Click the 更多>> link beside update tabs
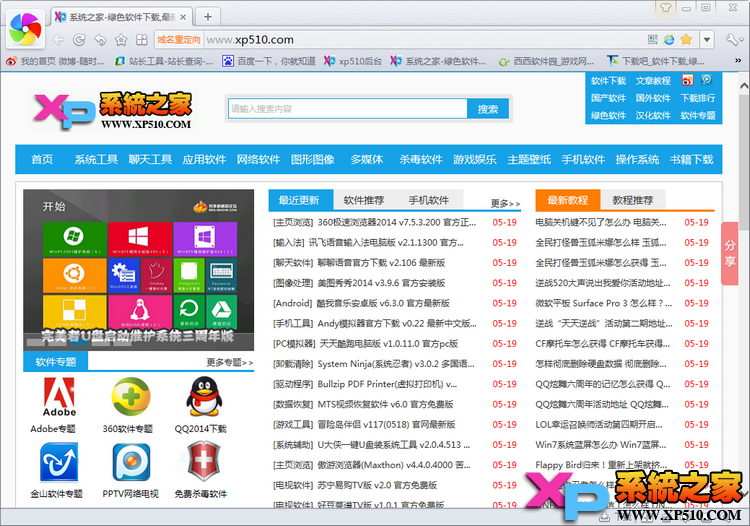Screen dimensions: 750x526 pos(505,203)
